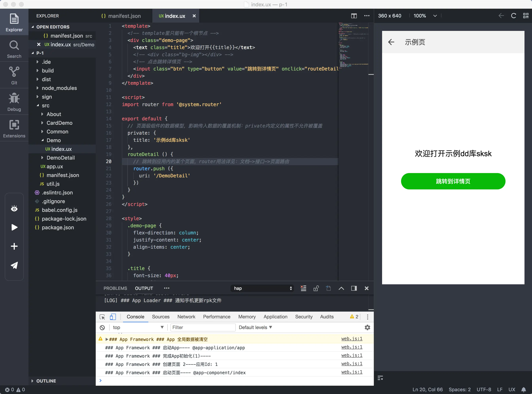Clear the console with the ban icon
Image resolution: width=532 pixels, height=394 pixels.
tap(102, 327)
